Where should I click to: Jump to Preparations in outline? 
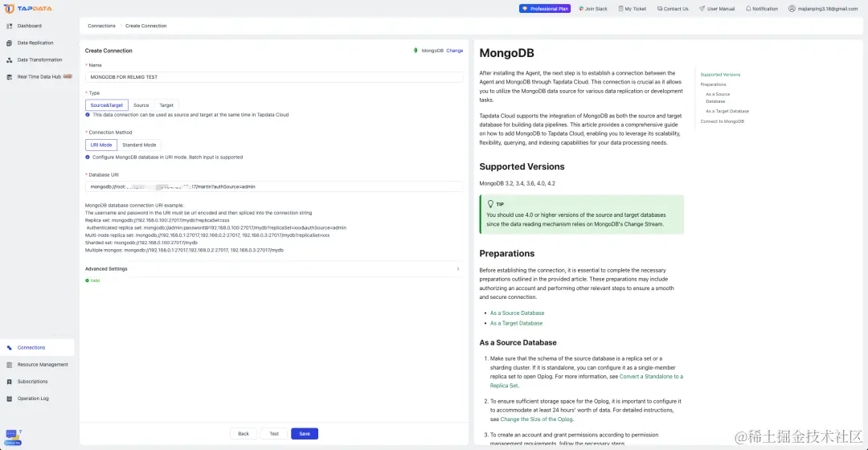(x=713, y=84)
